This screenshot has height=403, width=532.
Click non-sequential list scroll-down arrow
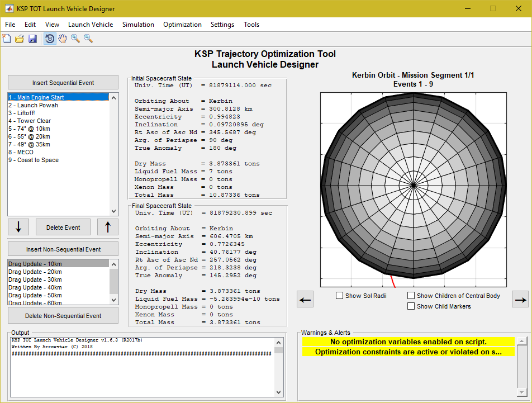click(113, 300)
